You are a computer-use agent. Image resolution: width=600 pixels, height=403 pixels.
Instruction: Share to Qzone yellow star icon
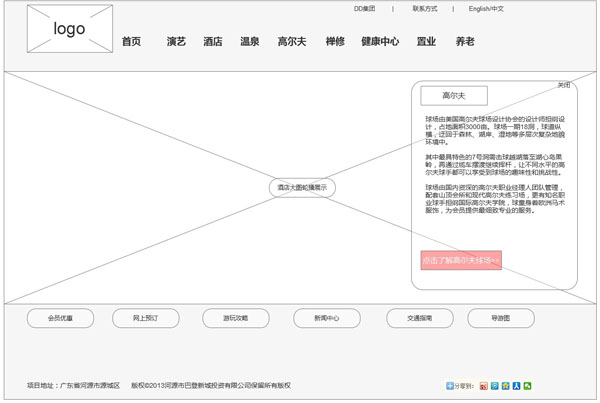(505, 386)
